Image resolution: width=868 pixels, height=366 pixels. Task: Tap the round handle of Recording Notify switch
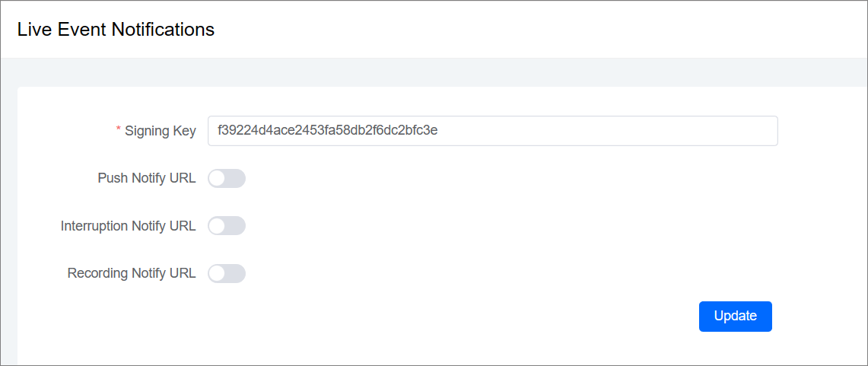tap(218, 273)
